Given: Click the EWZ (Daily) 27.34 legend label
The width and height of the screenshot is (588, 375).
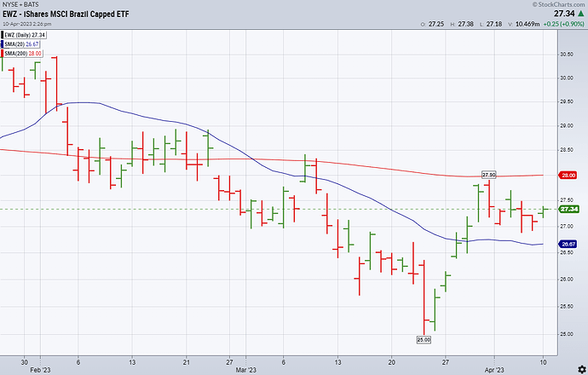Looking at the screenshot, I should (25, 35).
